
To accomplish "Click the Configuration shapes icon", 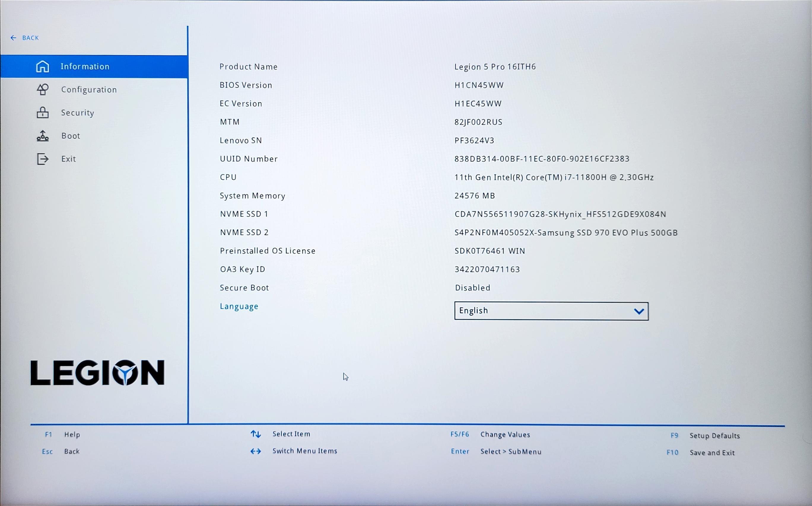I will 42,89.
